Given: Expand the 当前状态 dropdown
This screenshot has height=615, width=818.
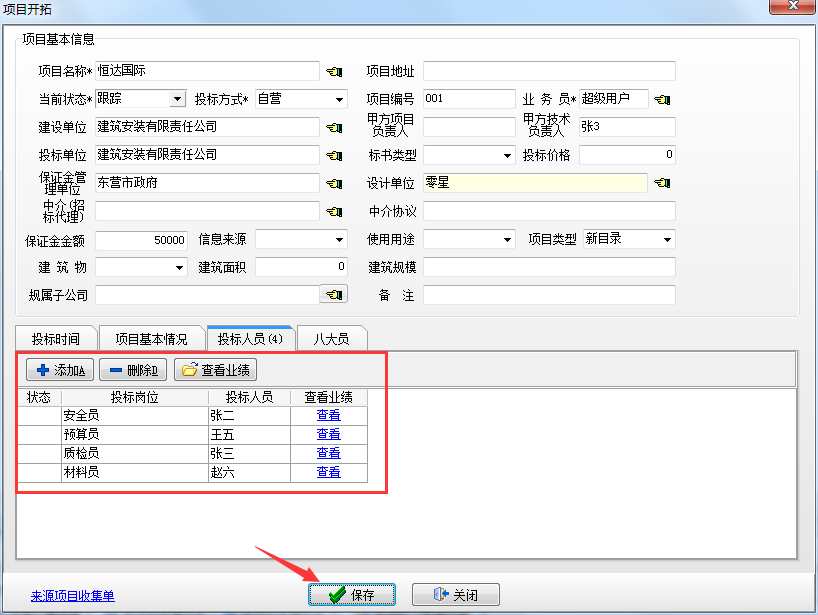Looking at the screenshot, I should (178, 99).
